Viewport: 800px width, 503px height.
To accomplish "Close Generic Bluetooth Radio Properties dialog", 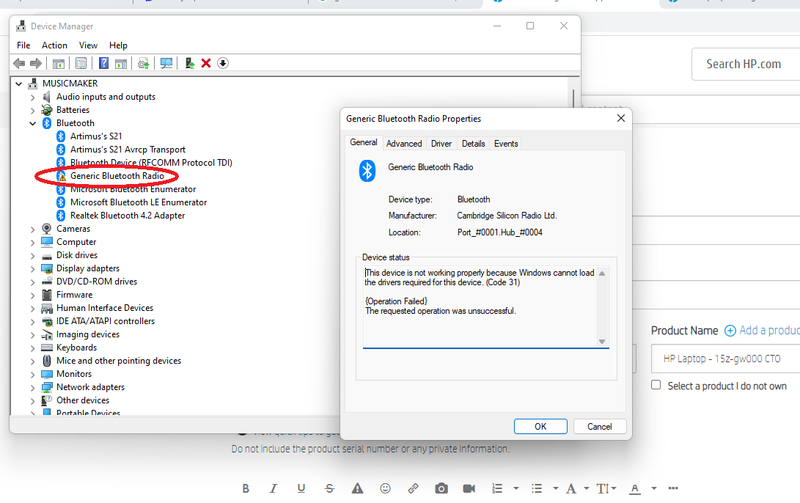I will coord(621,118).
